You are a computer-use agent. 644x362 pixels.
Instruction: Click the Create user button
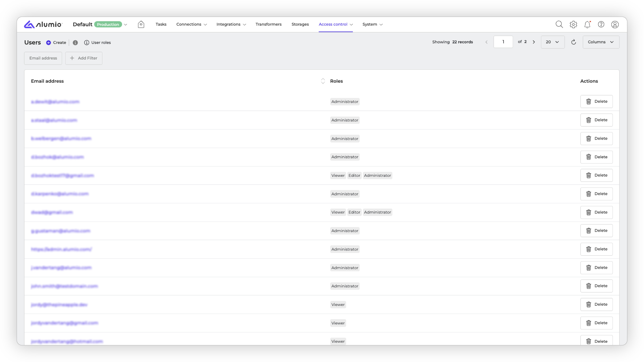pos(56,42)
